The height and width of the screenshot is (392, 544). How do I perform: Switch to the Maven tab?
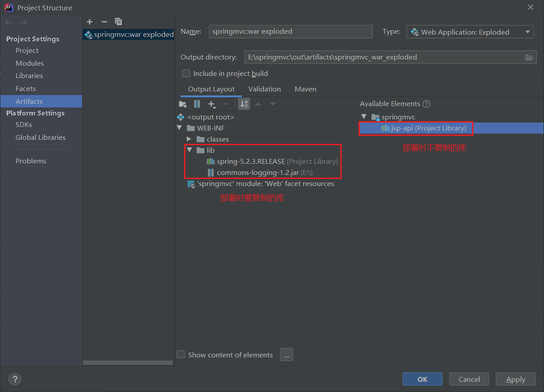305,89
